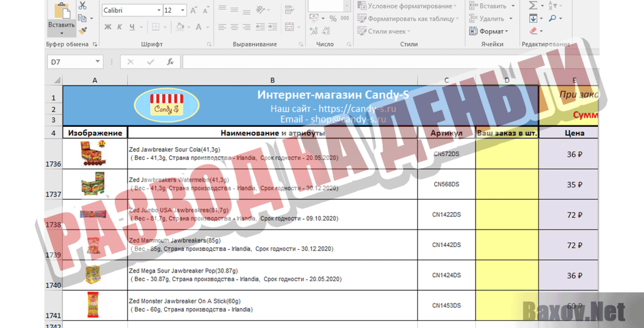The image size is (644, 328).
Task: Click the Zed Jawbreaker Sour Cola product image
Action: pyautogui.click(x=93, y=154)
